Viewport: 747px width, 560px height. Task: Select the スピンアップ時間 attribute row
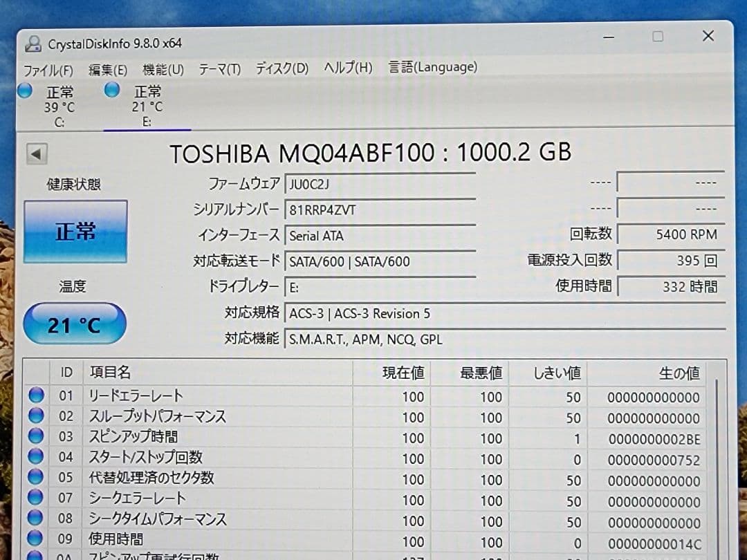(x=365, y=437)
